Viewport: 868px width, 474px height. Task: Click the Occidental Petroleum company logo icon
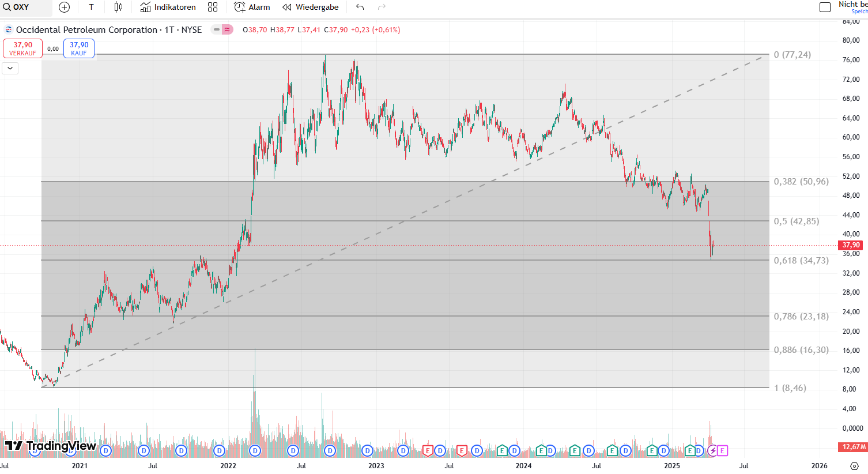[x=9, y=29]
